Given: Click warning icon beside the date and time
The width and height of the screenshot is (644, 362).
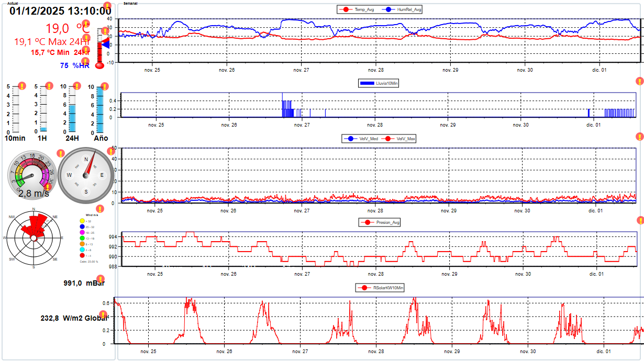Looking at the screenshot, I should (x=107, y=6).
